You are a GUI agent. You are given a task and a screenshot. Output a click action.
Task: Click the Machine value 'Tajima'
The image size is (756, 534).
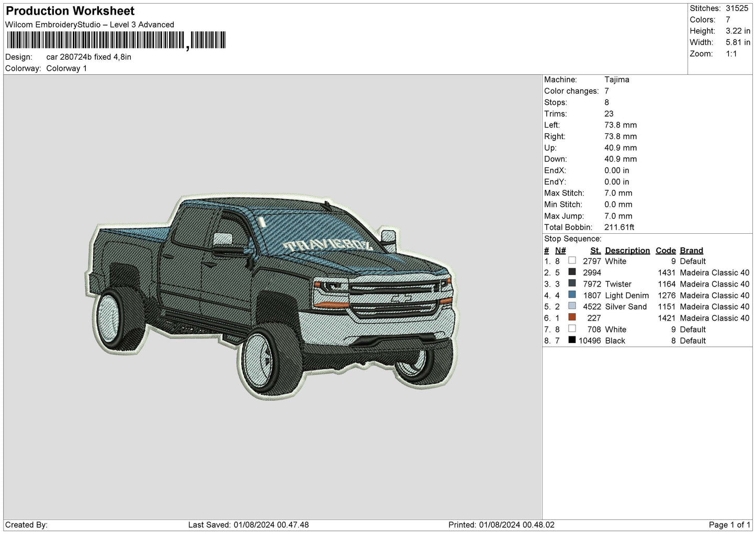[x=617, y=79]
